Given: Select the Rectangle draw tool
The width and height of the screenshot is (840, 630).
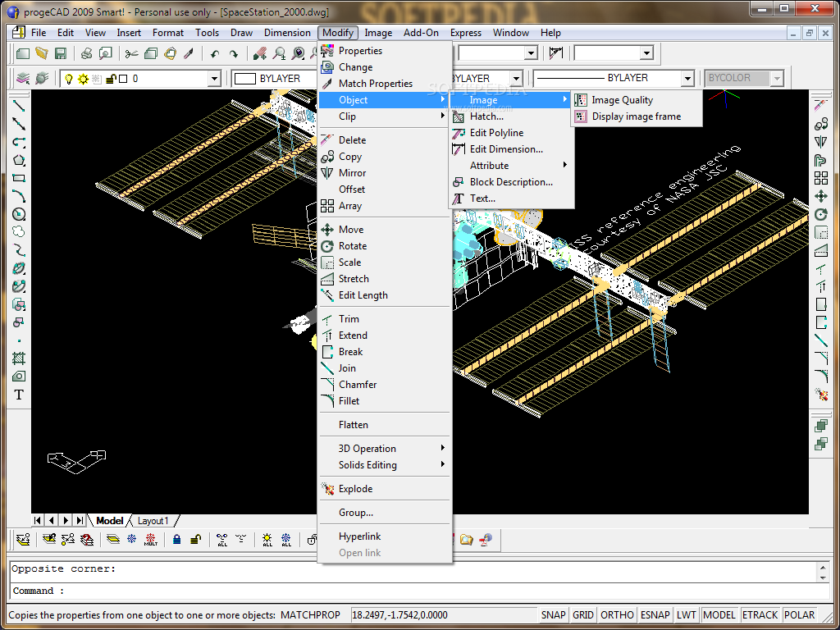Looking at the screenshot, I should (x=19, y=178).
